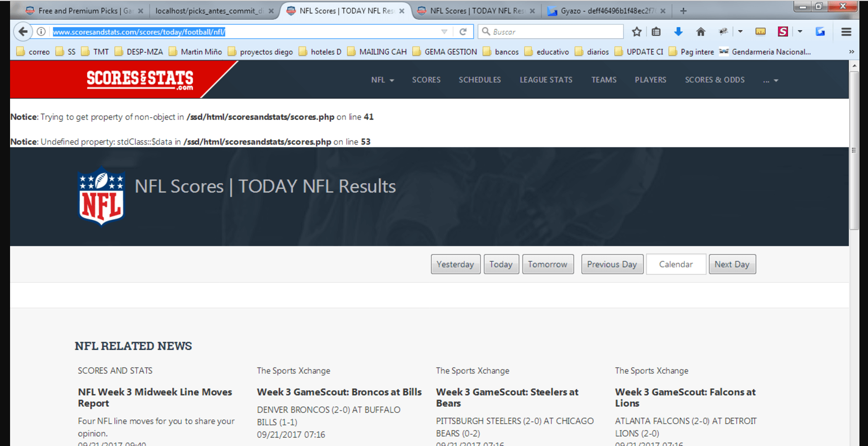The height and width of the screenshot is (446, 868).
Task: Click the Yesterday scores button
Action: point(455,264)
